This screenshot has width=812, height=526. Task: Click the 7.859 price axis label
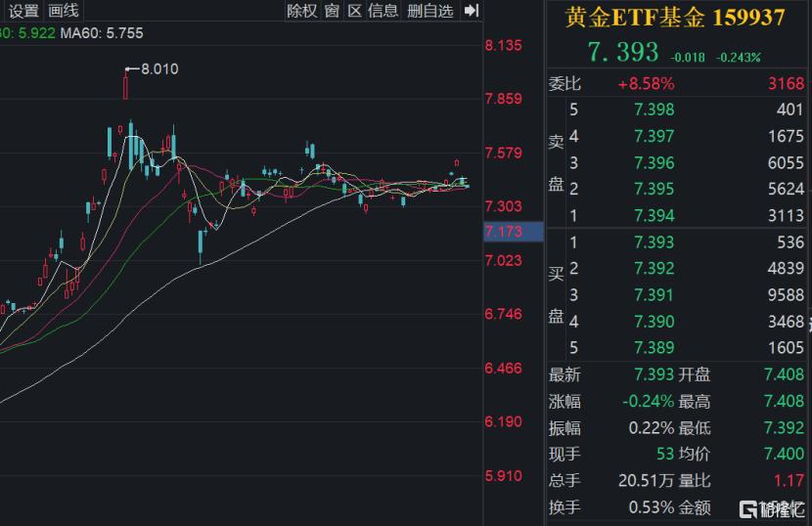504,99
